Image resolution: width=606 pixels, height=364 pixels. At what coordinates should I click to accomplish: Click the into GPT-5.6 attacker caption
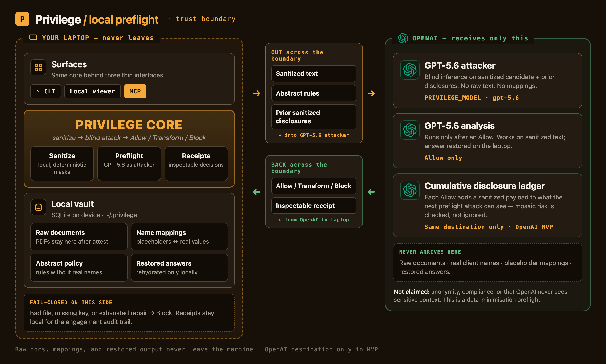[x=314, y=135]
